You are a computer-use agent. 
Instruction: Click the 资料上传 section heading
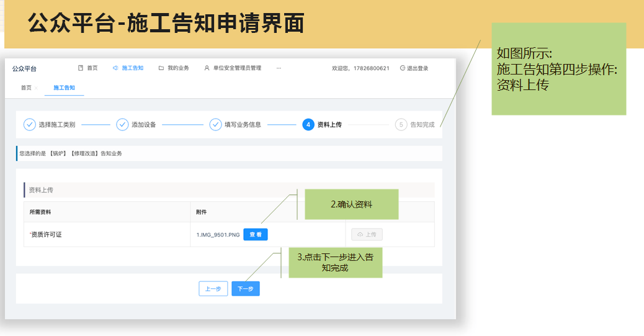pyautogui.click(x=41, y=190)
